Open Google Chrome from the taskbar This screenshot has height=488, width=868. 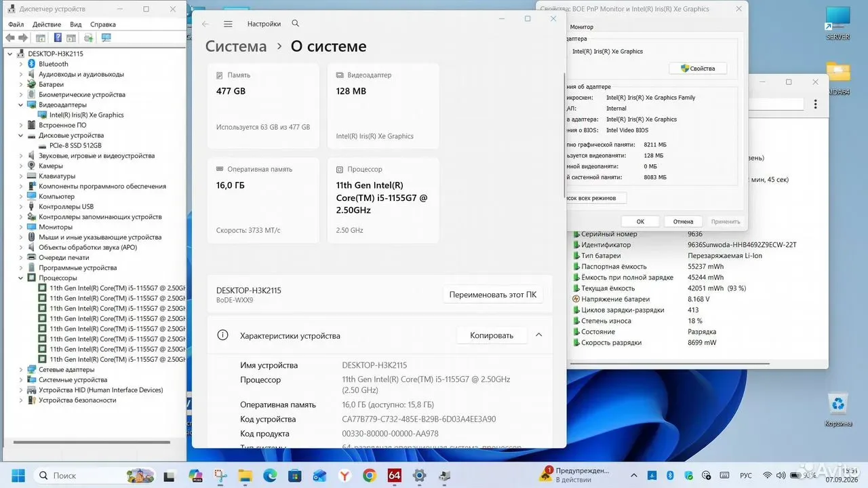click(x=370, y=476)
